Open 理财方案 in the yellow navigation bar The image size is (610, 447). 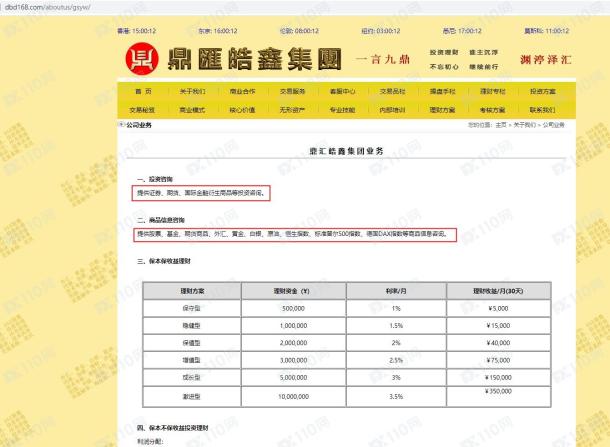[x=442, y=110]
